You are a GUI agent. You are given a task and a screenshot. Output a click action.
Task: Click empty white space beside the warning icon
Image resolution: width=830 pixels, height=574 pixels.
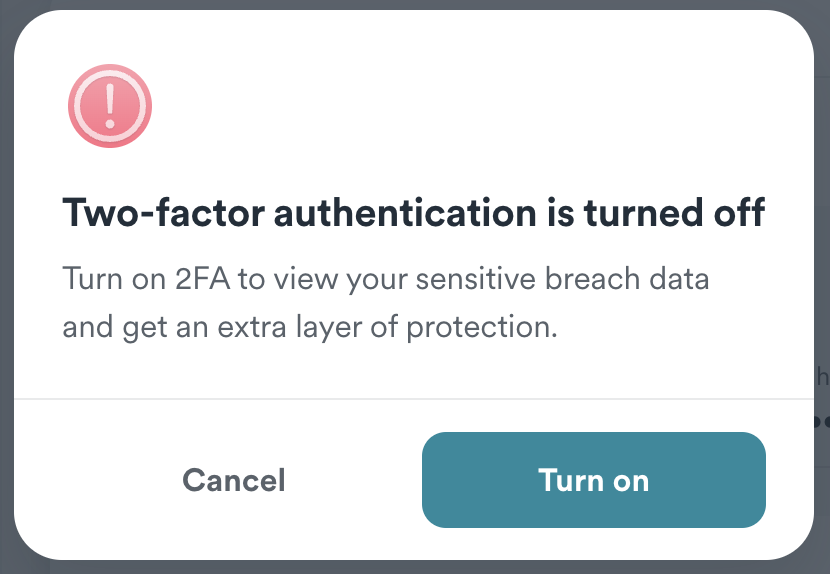pos(450,105)
